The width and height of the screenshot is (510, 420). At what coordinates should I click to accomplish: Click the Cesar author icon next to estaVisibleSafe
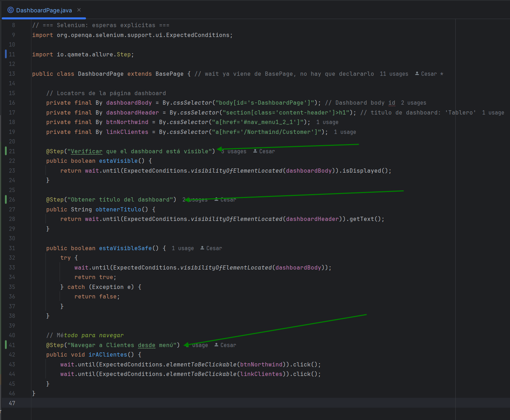tap(202, 248)
